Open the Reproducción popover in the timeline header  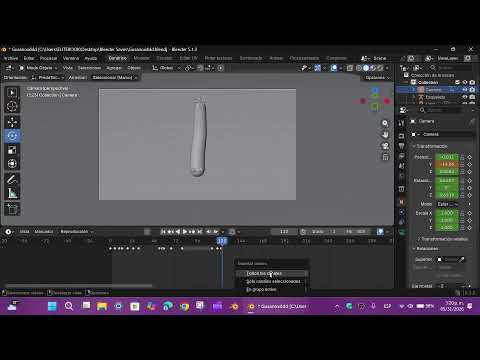coord(76,232)
